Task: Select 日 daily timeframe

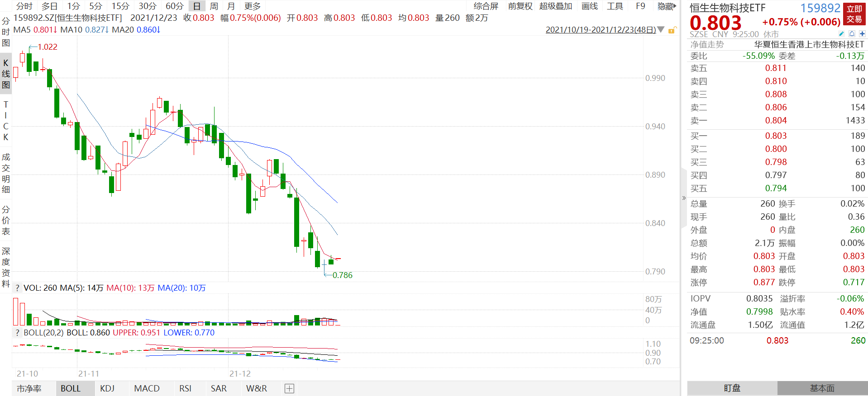Action: pos(197,6)
